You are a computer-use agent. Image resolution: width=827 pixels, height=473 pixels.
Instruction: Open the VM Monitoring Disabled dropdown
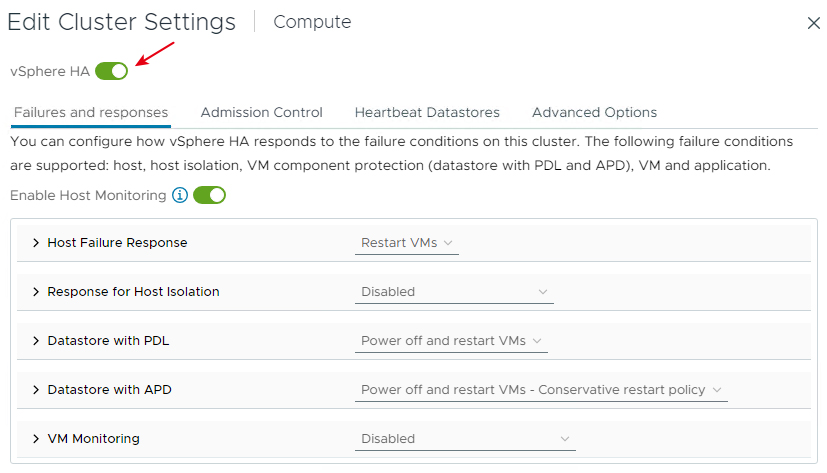[x=465, y=439]
